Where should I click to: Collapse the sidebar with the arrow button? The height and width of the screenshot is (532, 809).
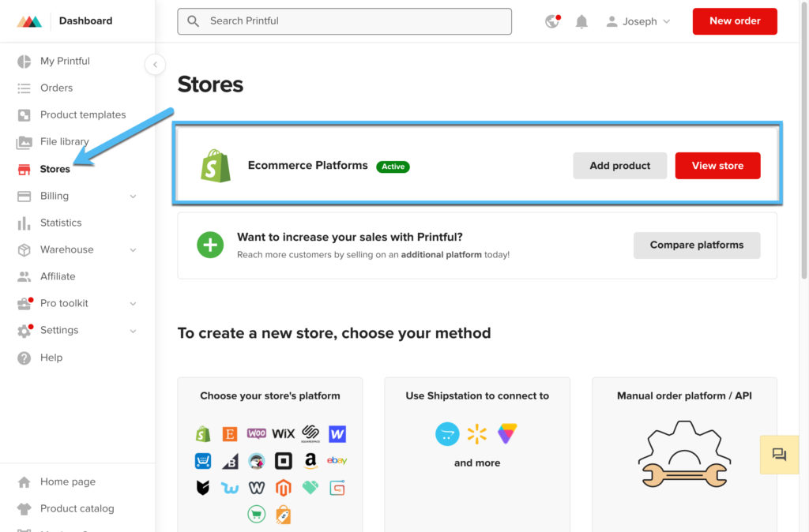pos(156,65)
